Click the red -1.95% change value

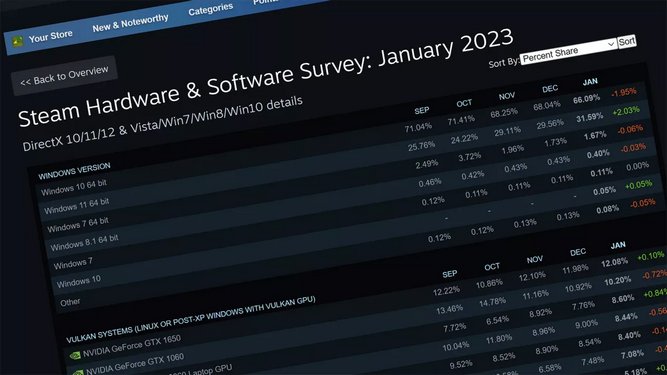tap(624, 92)
